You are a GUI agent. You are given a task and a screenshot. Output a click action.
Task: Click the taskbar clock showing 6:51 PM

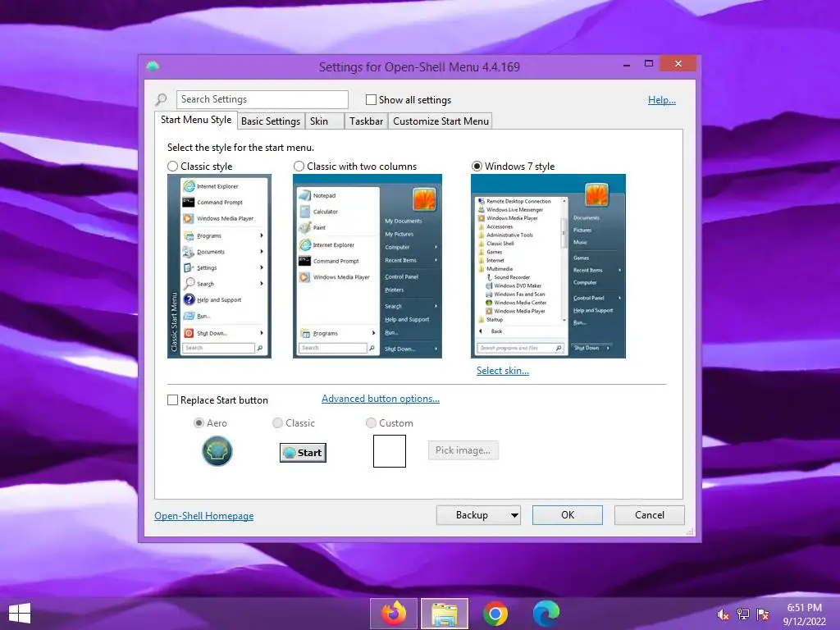tap(804, 614)
